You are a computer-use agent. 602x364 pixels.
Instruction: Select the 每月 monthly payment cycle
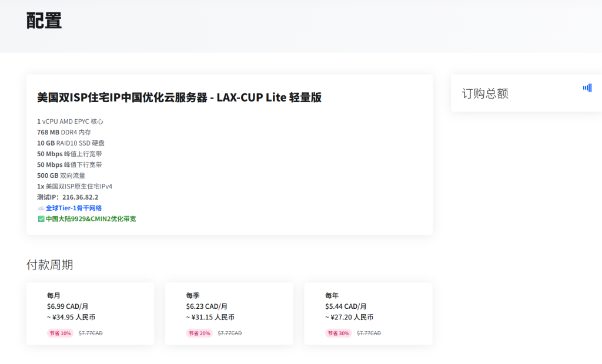(90, 314)
